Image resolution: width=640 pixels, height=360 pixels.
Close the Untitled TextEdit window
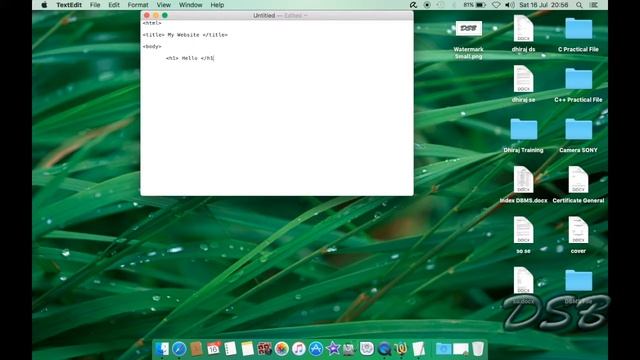147,16
